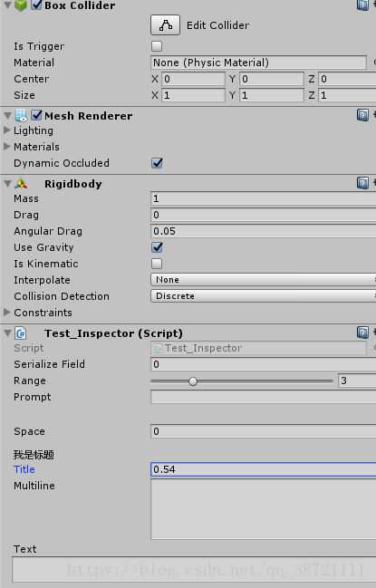Enable the Is Trigger checkbox
Viewport: 376px width, 588px height.
click(x=157, y=46)
